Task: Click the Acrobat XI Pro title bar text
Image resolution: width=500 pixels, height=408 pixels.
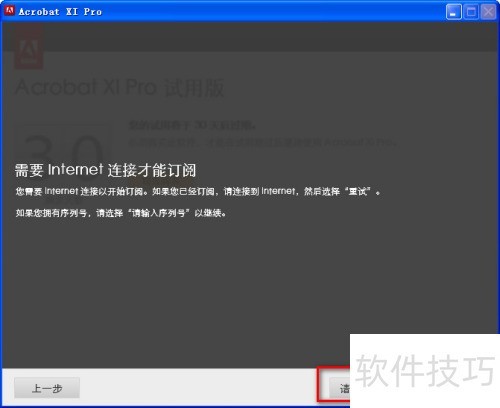Action: coord(60,12)
